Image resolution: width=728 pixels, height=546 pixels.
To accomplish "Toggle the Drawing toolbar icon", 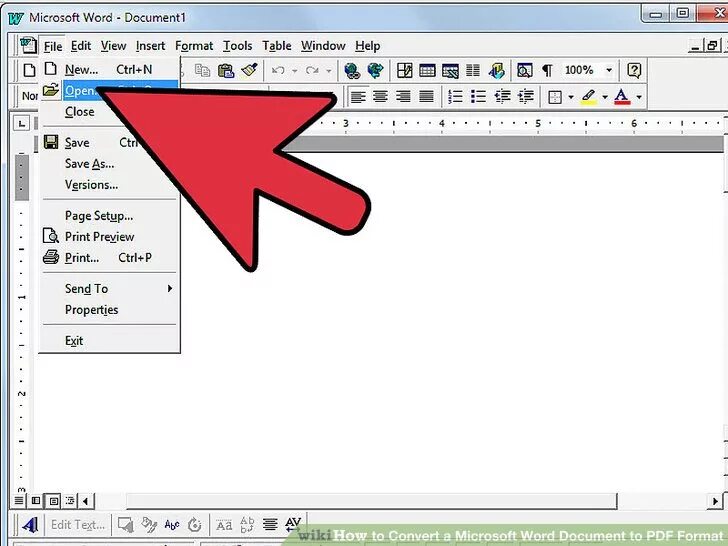I will [x=497, y=71].
